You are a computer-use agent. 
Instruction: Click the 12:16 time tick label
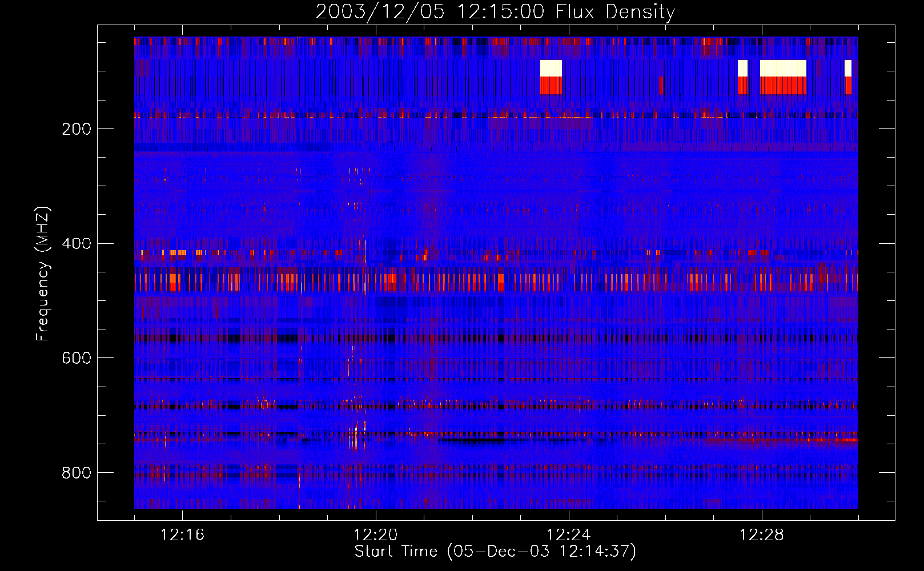point(182,535)
